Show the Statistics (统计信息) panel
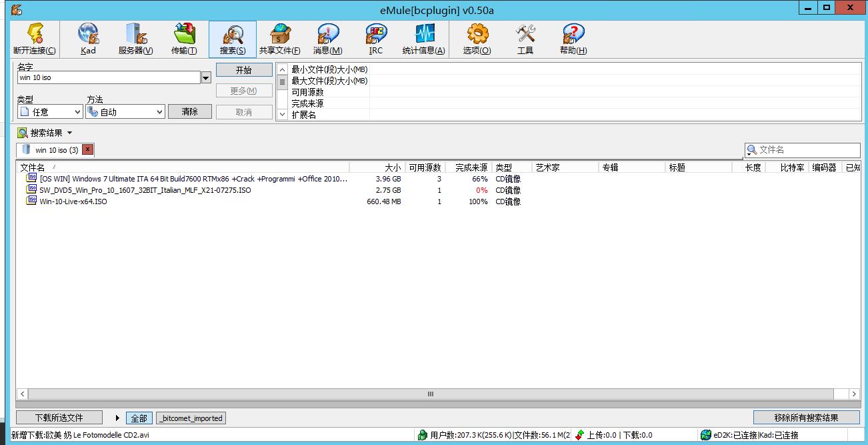The height and width of the screenshot is (445, 868). [x=423, y=39]
